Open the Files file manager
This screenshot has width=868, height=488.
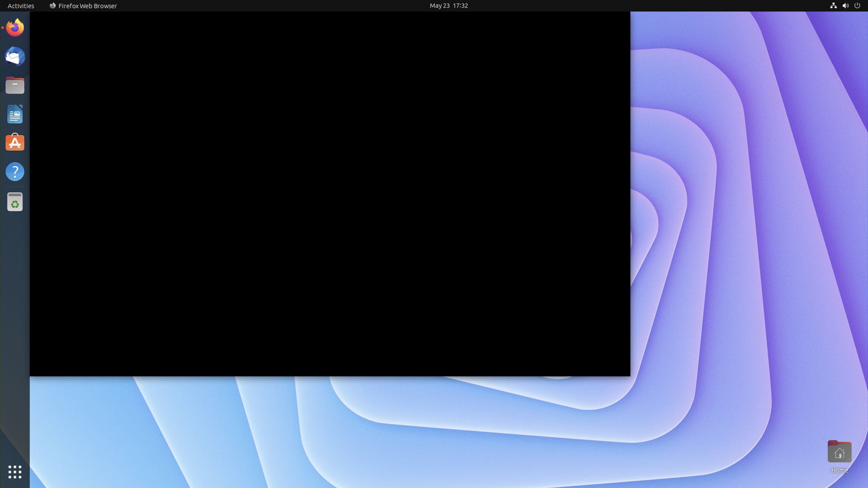coord(14,85)
